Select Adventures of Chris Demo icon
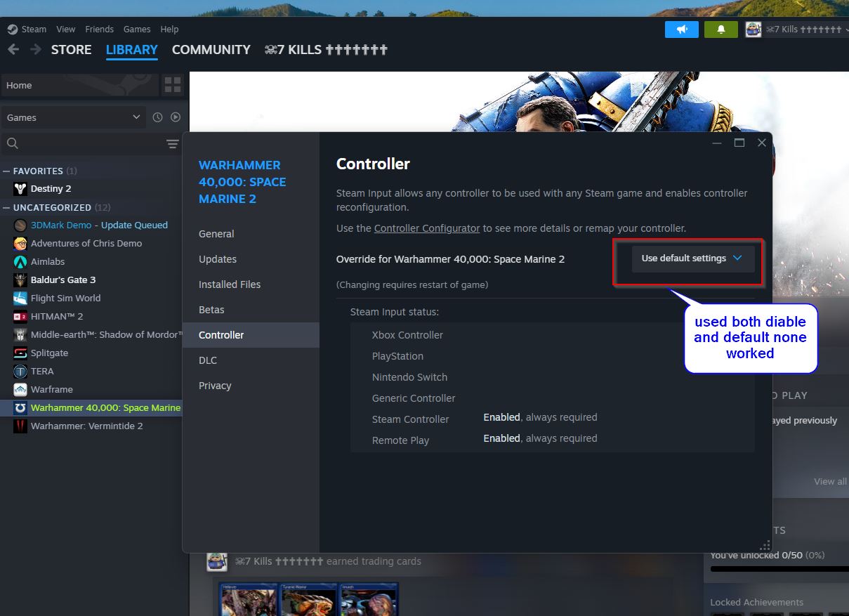 (20, 244)
